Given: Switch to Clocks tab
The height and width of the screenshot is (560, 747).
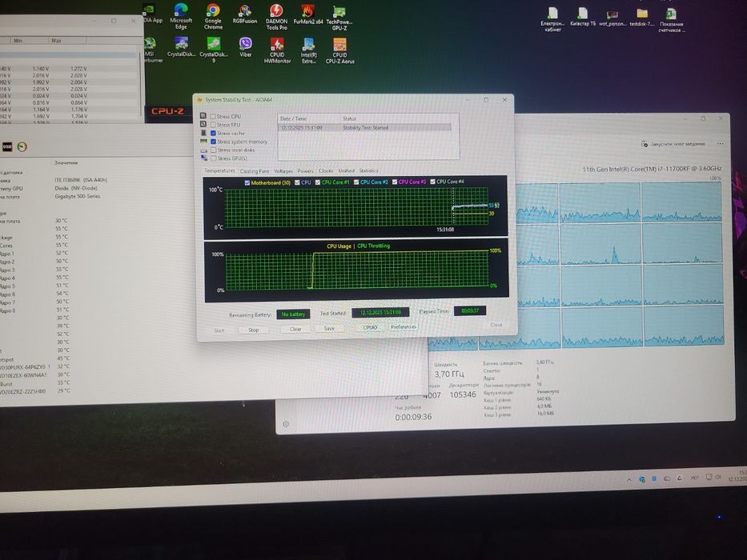Looking at the screenshot, I should (326, 171).
